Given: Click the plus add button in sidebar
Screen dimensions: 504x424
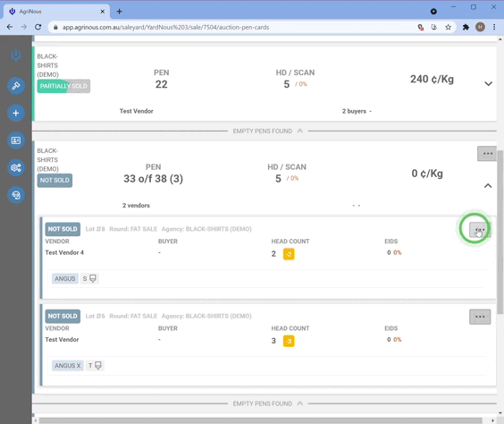Looking at the screenshot, I should pyautogui.click(x=16, y=113).
